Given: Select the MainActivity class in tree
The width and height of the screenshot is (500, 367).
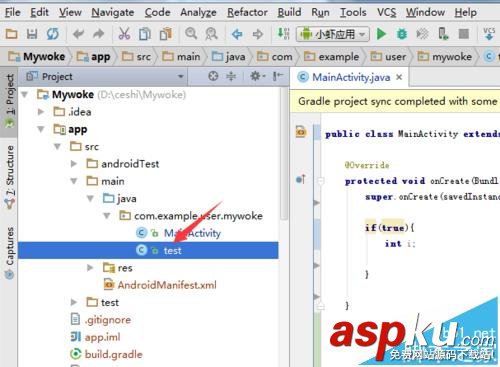Looking at the screenshot, I should 192,233.
